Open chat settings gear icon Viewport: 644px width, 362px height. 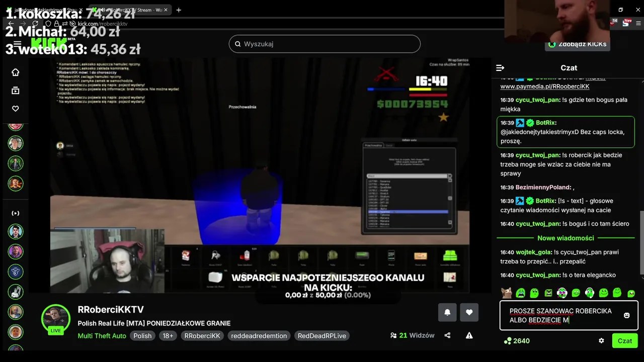601,341
